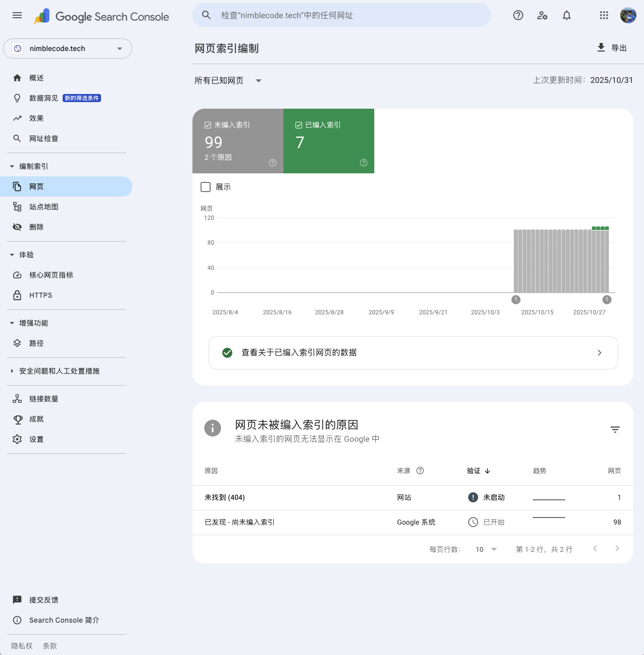Go to 核心网页指标 in the sidebar

51,275
